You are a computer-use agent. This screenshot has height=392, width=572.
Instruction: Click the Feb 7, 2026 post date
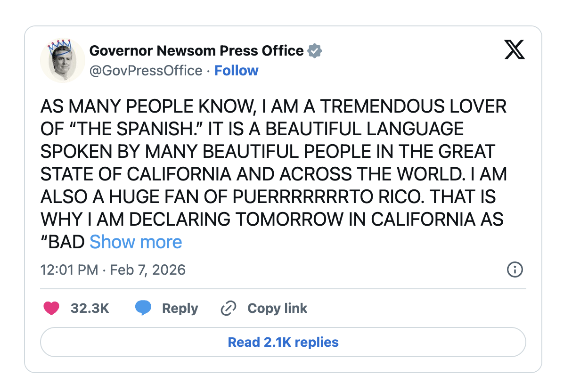[x=147, y=270]
